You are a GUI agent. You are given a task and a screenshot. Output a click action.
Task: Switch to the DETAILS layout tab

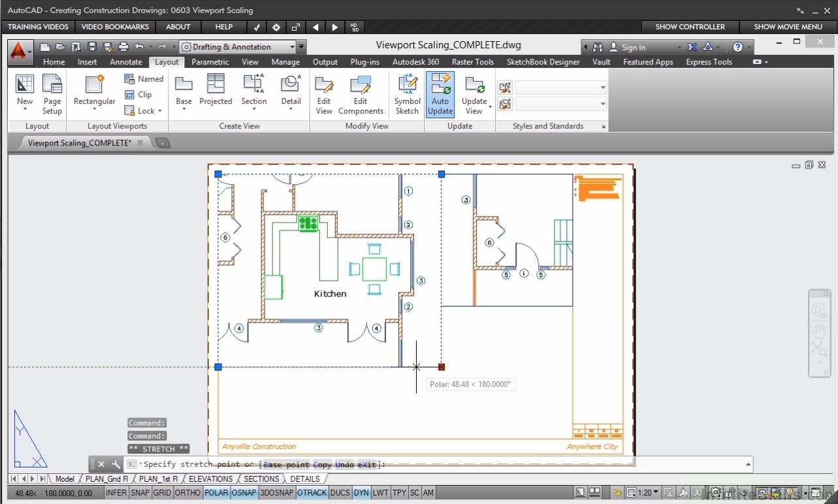(305, 479)
